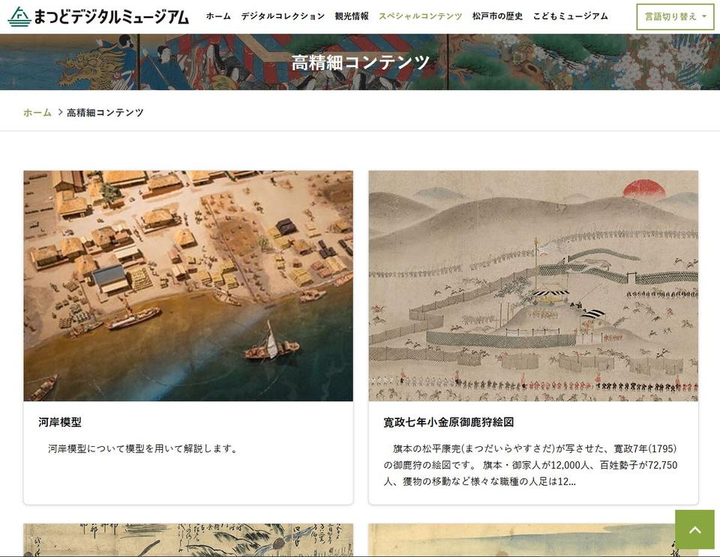Click the 寛政七年小金原御鹿狩絵図 card title
The image size is (720, 557).
(448, 422)
